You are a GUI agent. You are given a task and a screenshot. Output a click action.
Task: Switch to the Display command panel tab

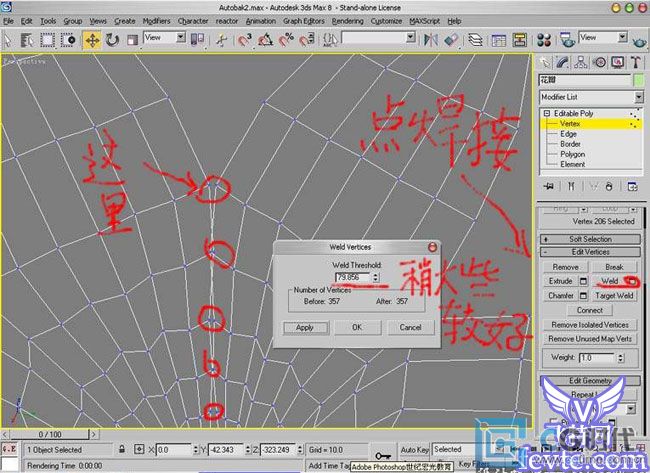tap(617, 63)
